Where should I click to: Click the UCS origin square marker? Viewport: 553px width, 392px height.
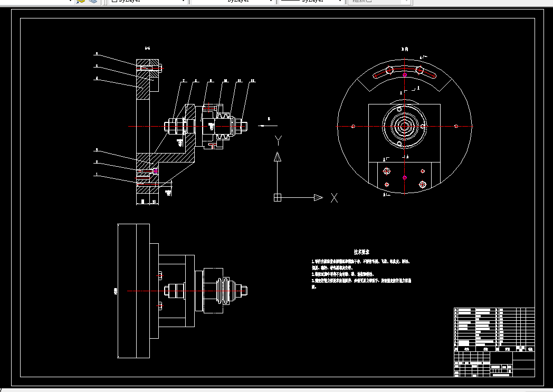pos(278,198)
